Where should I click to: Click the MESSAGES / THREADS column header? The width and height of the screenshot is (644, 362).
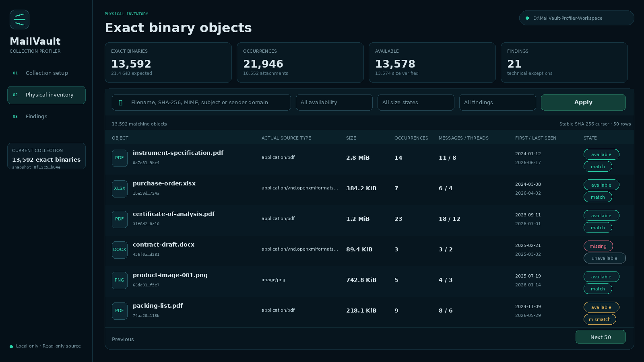[464, 138]
